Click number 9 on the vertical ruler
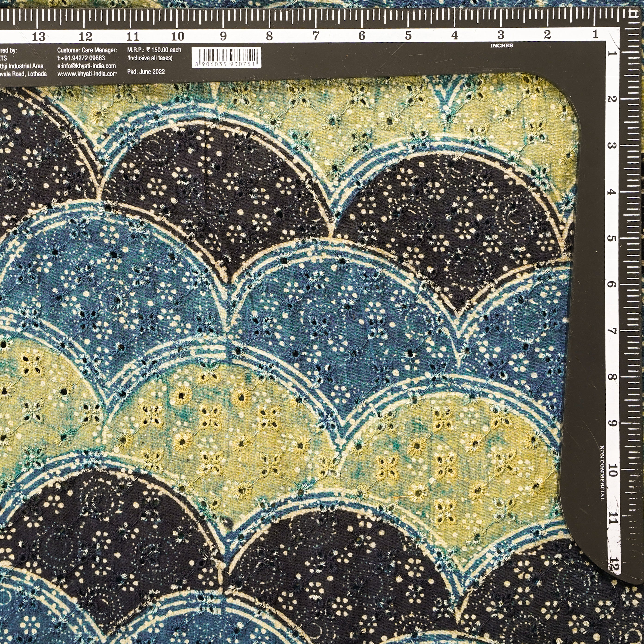Screen dimensions: 644x644 (x=612, y=423)
